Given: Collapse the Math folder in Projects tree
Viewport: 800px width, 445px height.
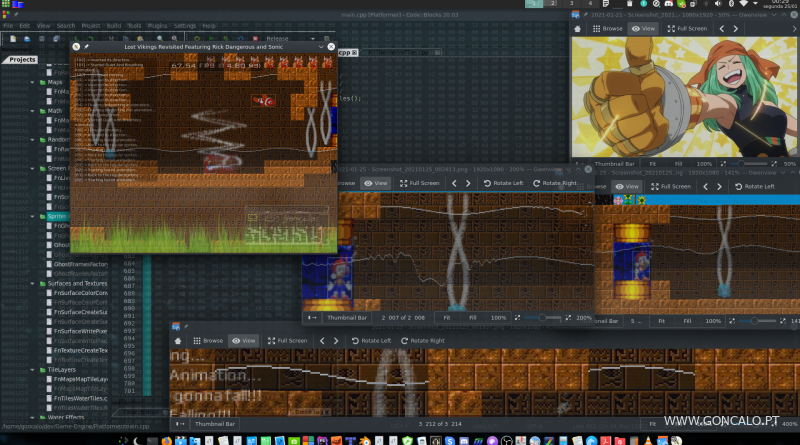Looking at the screenshot, I should click(x=33, y=111).
